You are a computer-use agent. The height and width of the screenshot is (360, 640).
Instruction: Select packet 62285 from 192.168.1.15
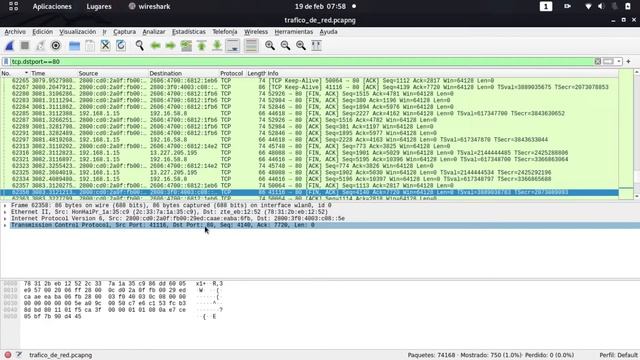coord(309,113)
